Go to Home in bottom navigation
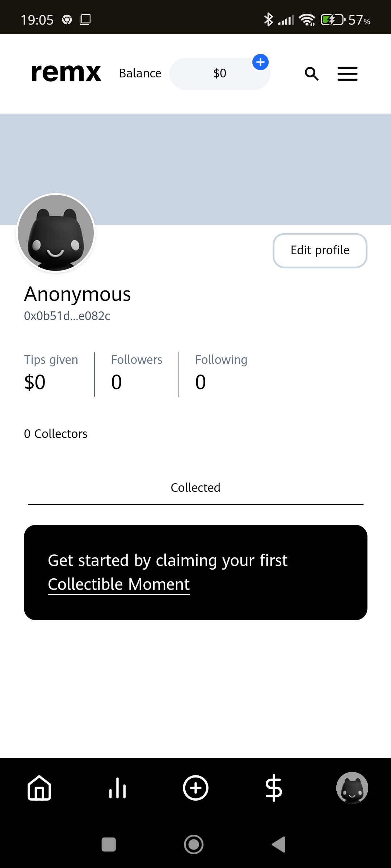Screen dimensions: 391x868 pos(39,788)
